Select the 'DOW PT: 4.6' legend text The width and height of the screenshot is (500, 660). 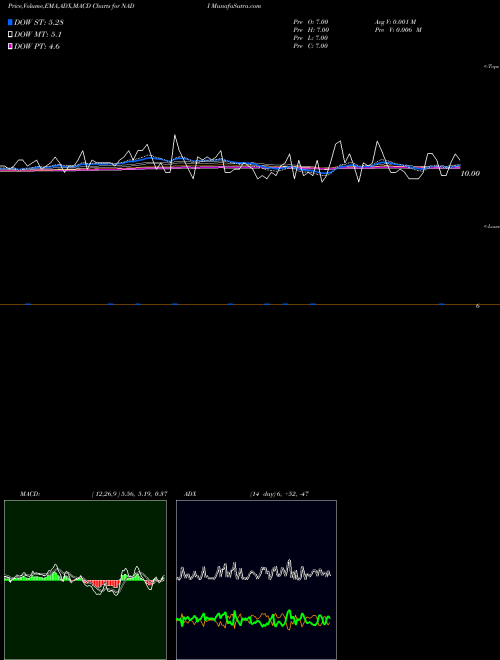click(37, 47)
